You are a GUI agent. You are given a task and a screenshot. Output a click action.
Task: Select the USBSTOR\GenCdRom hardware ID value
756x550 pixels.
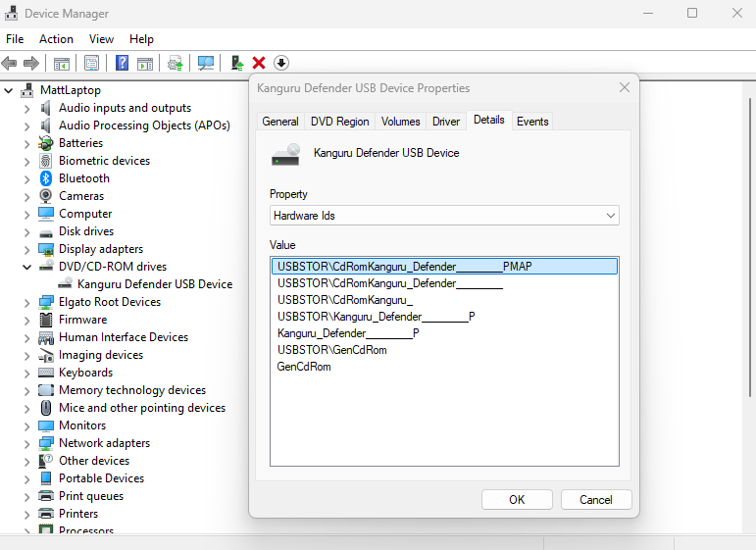point(331,350)
